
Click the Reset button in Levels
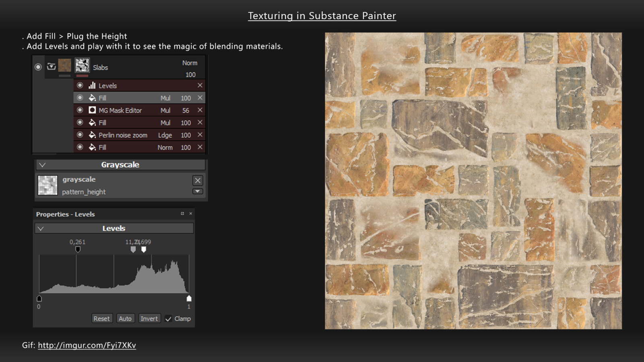tap(101, 319)
